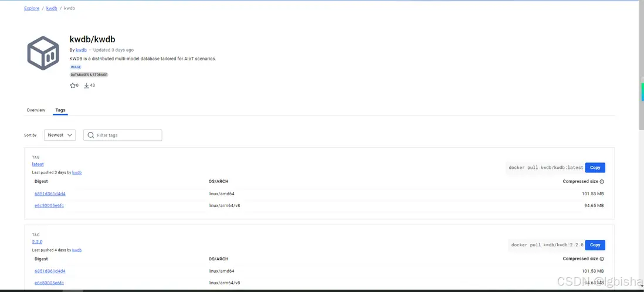Click the IMAGE badge
This screenshot has height=292, width=644.
(x=76, y=67)
